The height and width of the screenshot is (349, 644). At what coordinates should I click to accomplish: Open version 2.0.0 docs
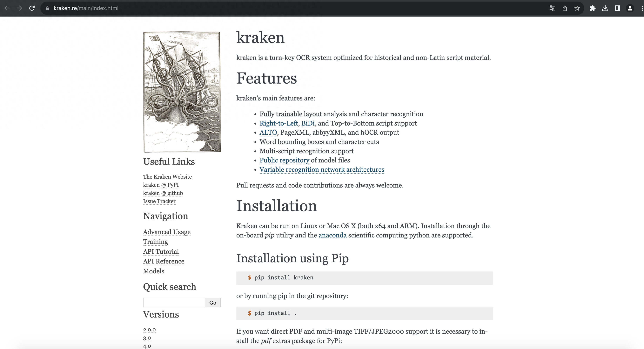tap(149, 330)
